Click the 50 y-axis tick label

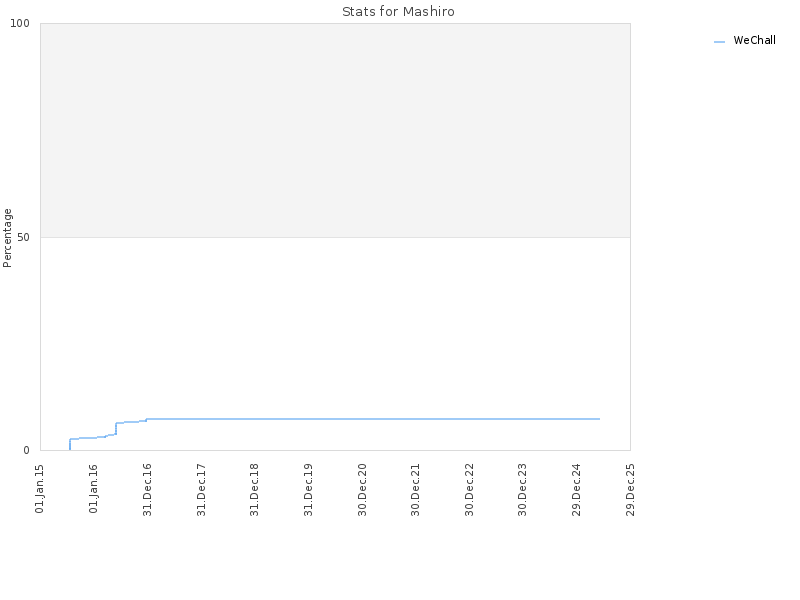[x=23, y=237]
